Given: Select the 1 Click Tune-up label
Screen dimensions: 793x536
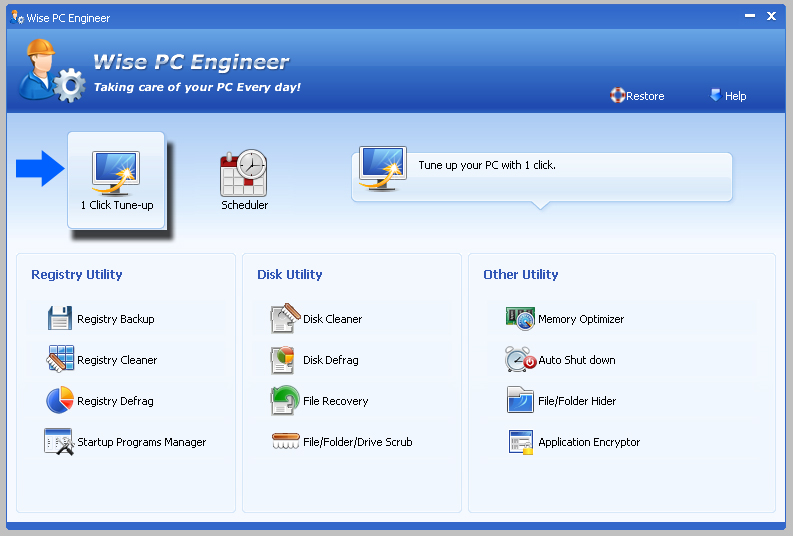Looking at the screenshot, I should (x=117, y=205).
